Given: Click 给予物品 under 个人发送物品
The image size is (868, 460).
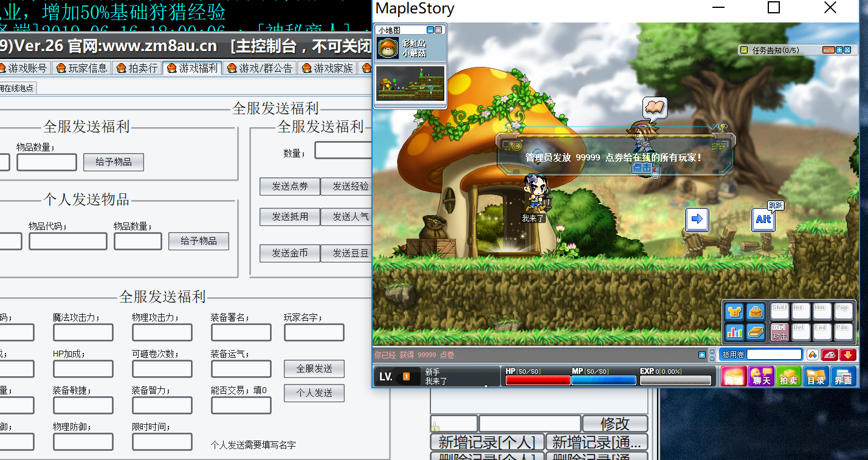Looking at the screenshot, I should pyautogui.click(x=199, y=241).
